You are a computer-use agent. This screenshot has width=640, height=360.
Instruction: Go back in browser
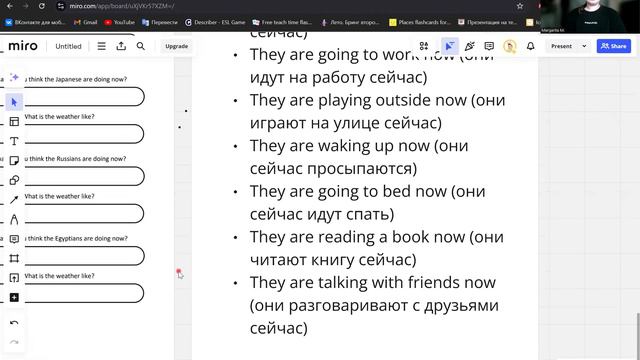pos(10,6)
